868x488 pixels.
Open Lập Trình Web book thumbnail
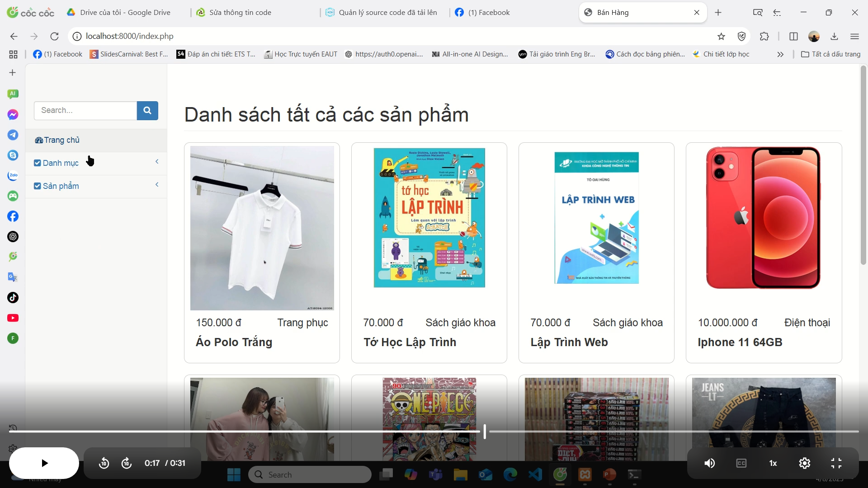point(596,218)
